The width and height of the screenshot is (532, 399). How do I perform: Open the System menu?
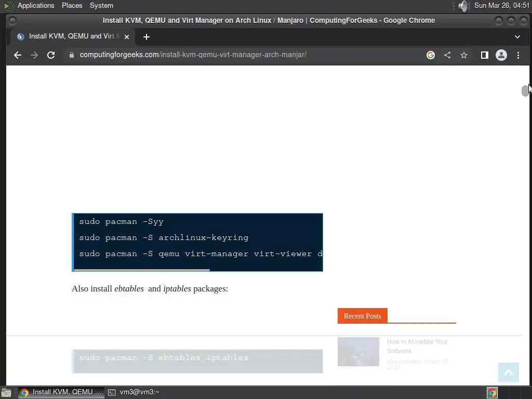[101, 5]
